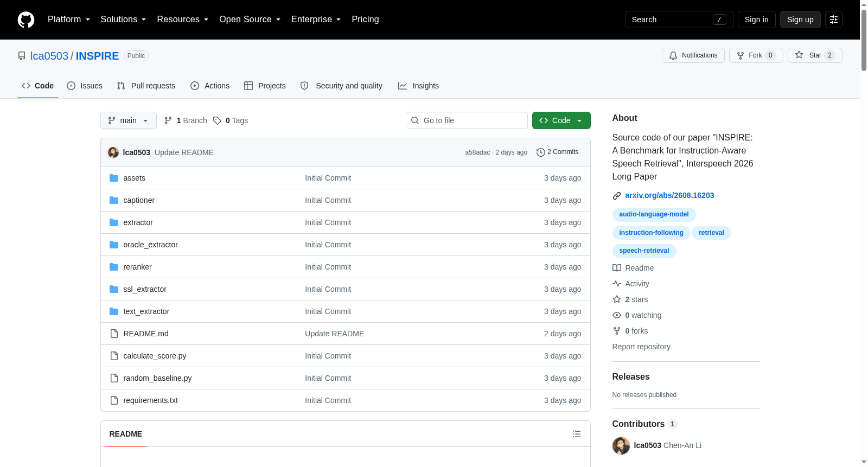
Task: Open the appearance settings icon button
Action: tap(834, 20)
